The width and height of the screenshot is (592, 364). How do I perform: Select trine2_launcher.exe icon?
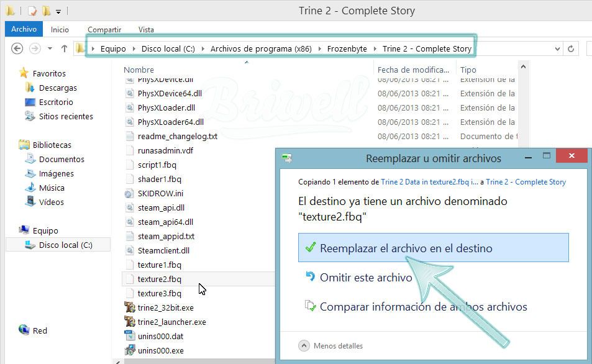[x=129, y=322]
